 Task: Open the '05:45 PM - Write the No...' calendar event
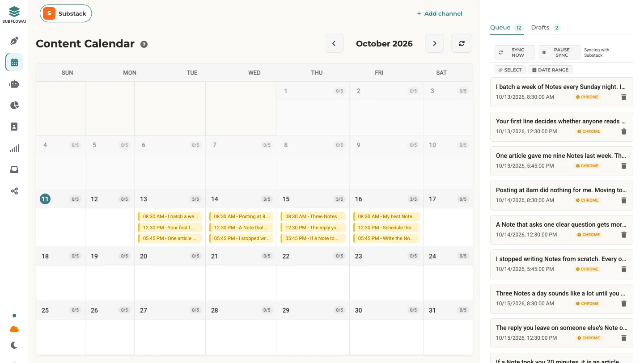[x=386, y=238]
